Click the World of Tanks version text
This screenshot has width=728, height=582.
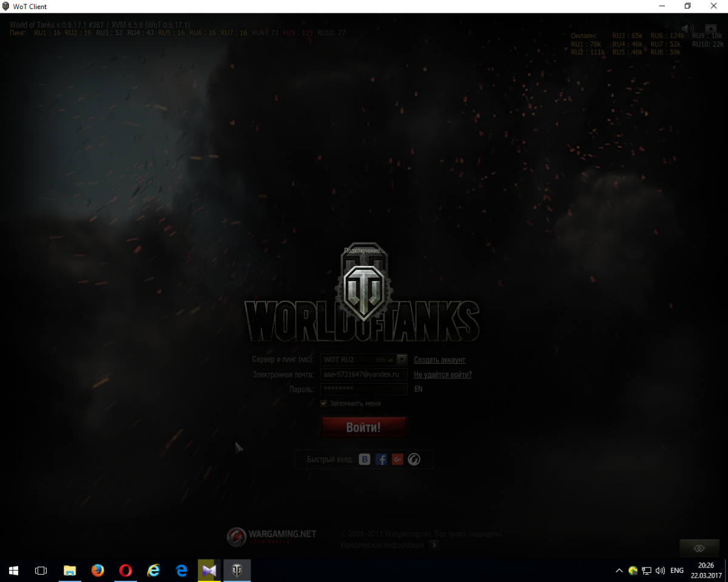click(x=99, y=25)
